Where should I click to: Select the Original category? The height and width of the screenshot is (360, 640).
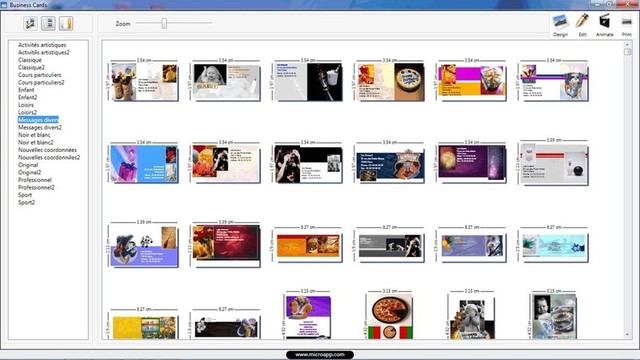28,165
